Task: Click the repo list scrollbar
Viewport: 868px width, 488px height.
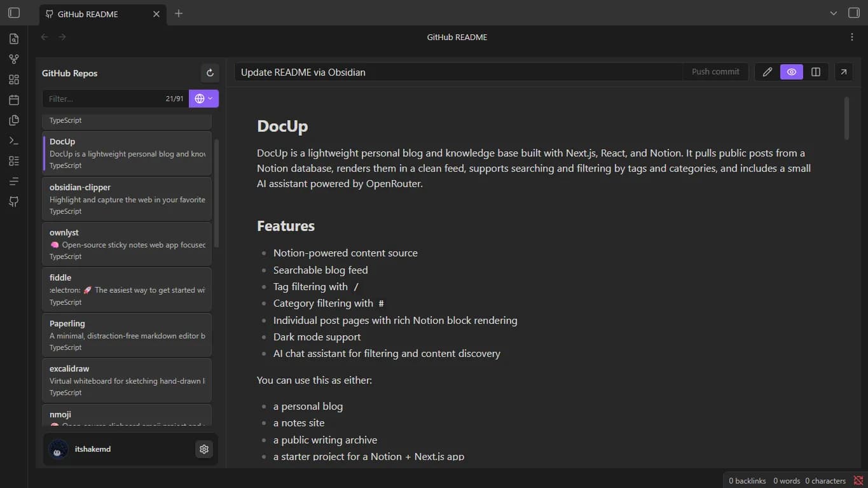Action: click(x=216, y=193)
